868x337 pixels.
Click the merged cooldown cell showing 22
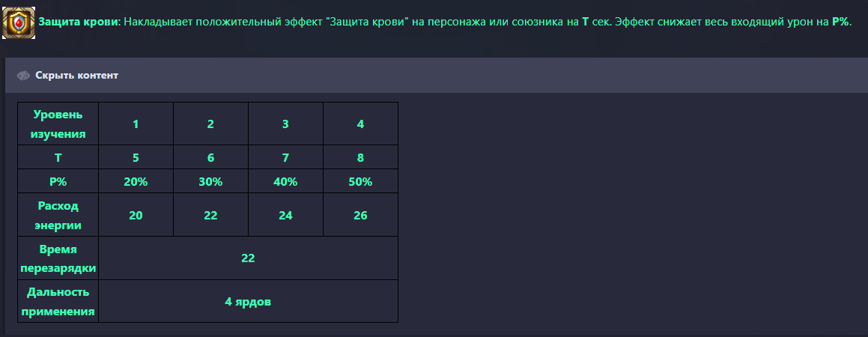(x=248, y=258)
